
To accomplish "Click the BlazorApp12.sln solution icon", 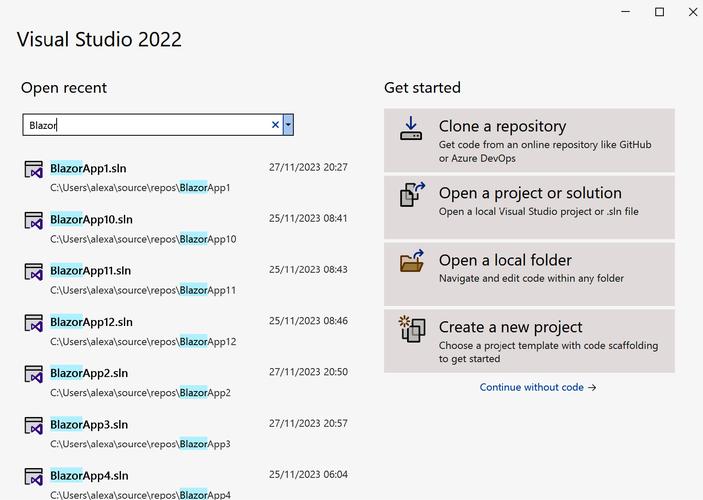I will point(34,323).
